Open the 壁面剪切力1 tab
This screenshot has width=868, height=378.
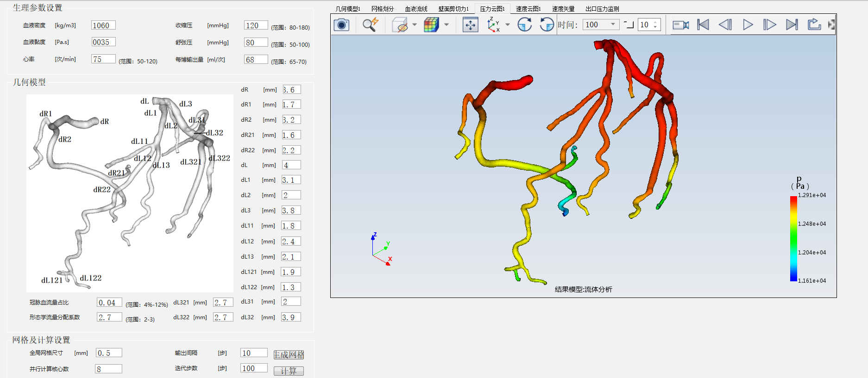[453, 9]
